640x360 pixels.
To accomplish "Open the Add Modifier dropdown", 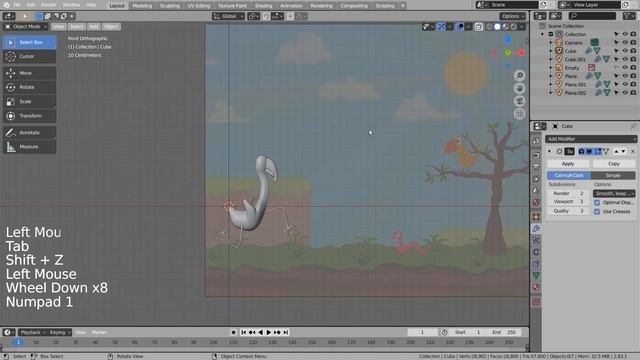I will tap(591, 139).
